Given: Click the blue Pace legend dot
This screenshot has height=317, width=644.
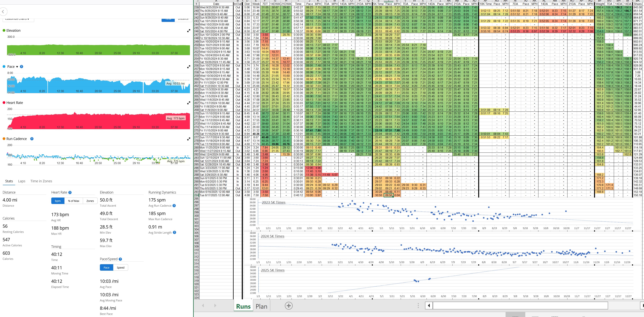Looking at the screenshot, I should (4, 66).
